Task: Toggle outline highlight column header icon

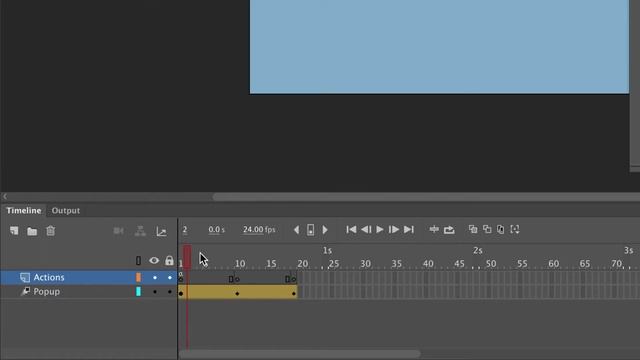Action: tap(138, 260)
